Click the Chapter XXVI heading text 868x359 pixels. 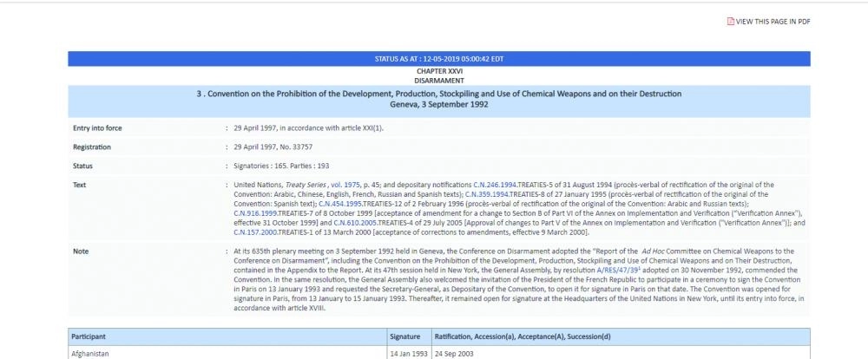438,70
